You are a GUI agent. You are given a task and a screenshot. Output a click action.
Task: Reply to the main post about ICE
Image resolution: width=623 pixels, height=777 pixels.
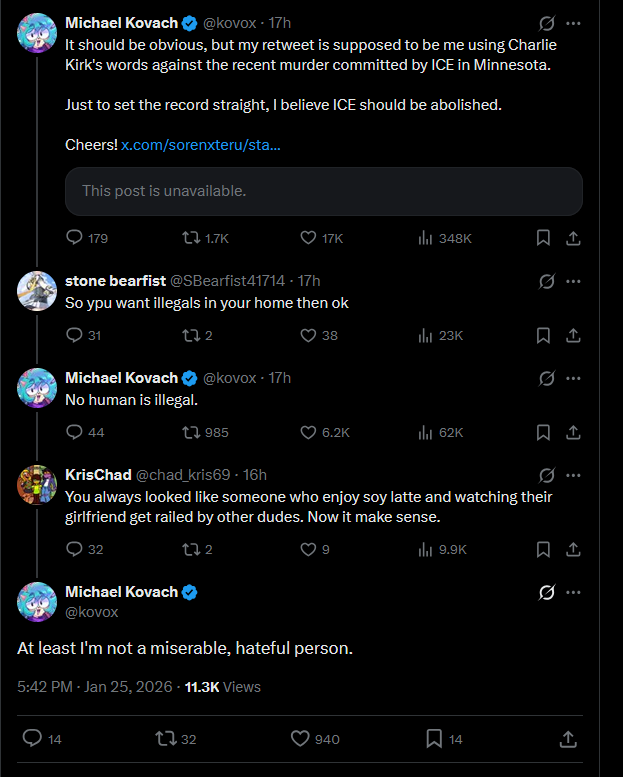point(74,238)
